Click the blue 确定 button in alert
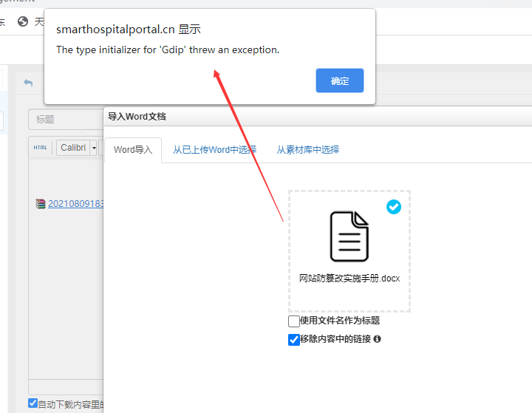Image resolution: width=532 pixels, height=413 pixels. click(x=339, y=81)
